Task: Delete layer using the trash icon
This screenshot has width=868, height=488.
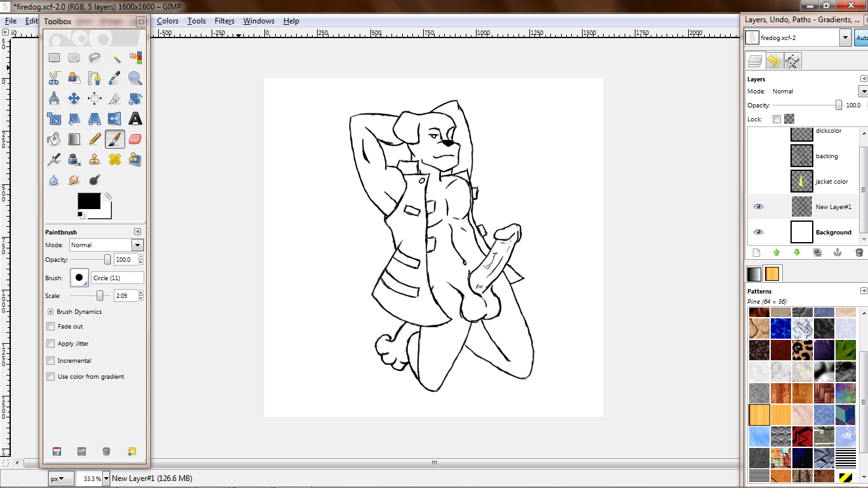Action: click(x=859, y=252)
